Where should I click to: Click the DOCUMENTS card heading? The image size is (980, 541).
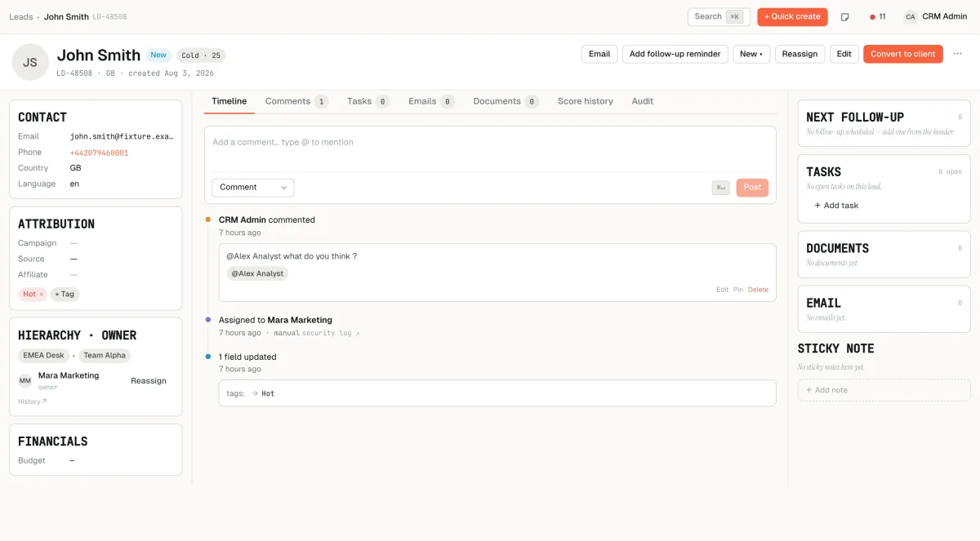[837, 249]
